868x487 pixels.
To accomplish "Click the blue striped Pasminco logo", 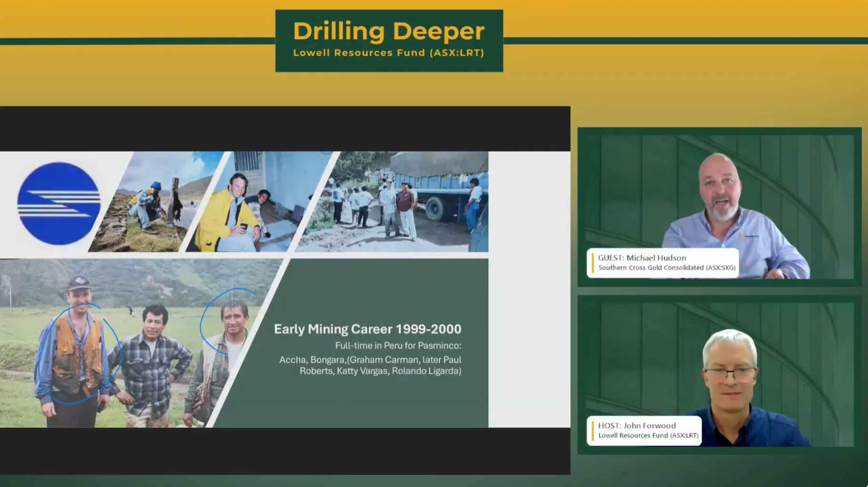I will (59, 203).
